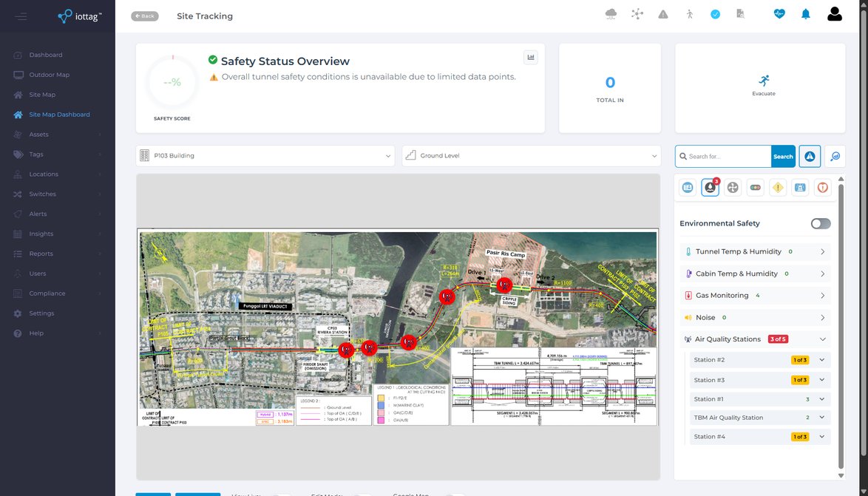Screen dimensions: 868x496
Task: Open the notifications bell
Action: pyautogui.click(x=806, y=14)
